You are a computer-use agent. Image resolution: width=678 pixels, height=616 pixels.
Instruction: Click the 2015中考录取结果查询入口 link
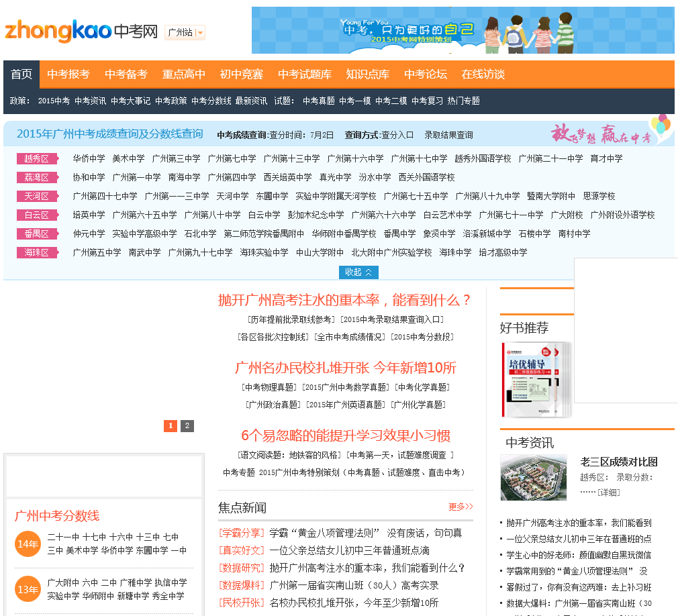(x=392, y=319)
